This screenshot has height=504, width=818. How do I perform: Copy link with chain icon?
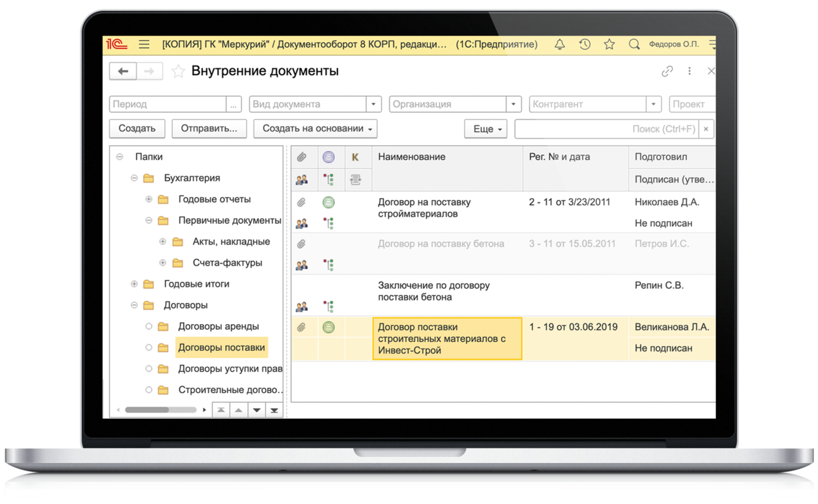[667, 72]
